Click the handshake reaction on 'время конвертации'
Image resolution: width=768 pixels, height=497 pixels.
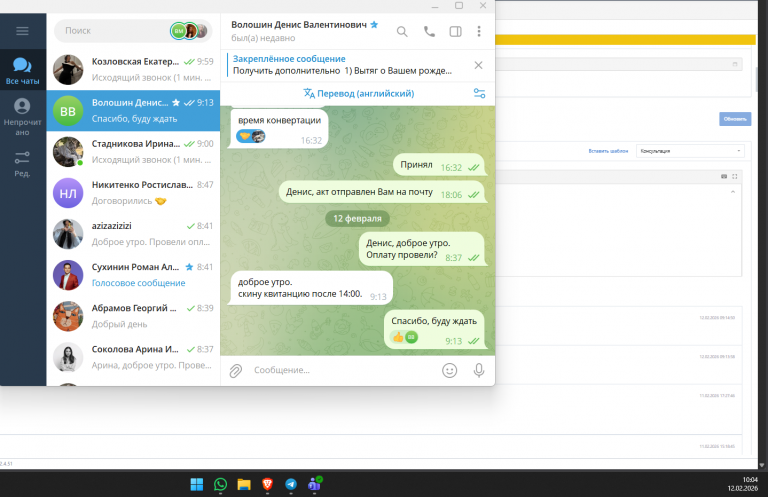251,136
